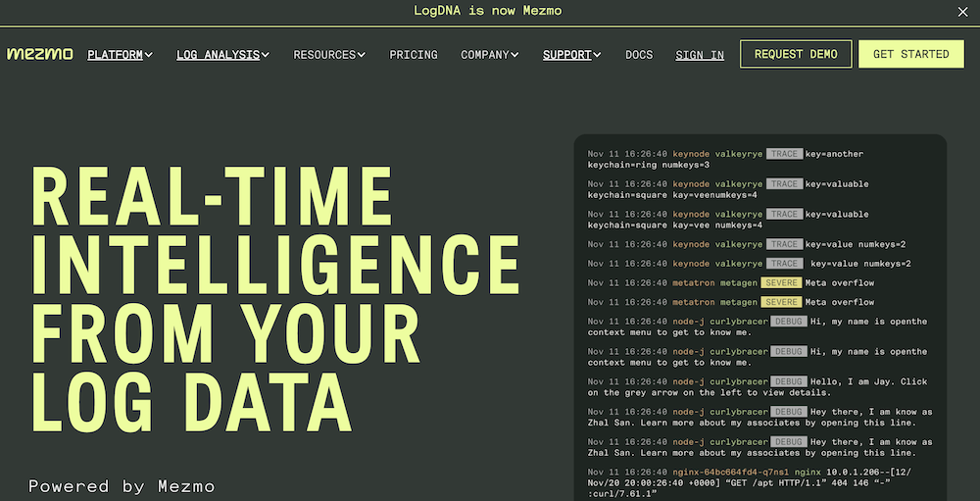Go to the Pricing page
The image size is (980, 501).
pyautogui.click(x=414, y=55)
